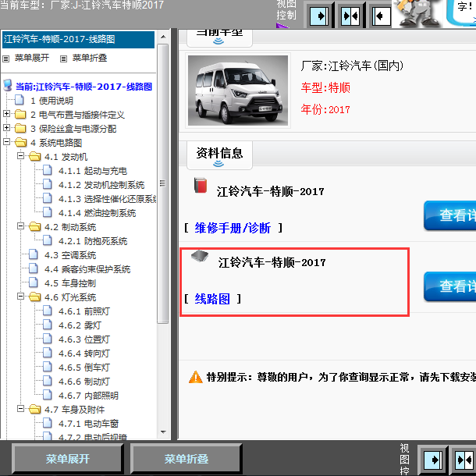Open 线路图 link
Screen dimensions: 476x476
click(212, 299)
